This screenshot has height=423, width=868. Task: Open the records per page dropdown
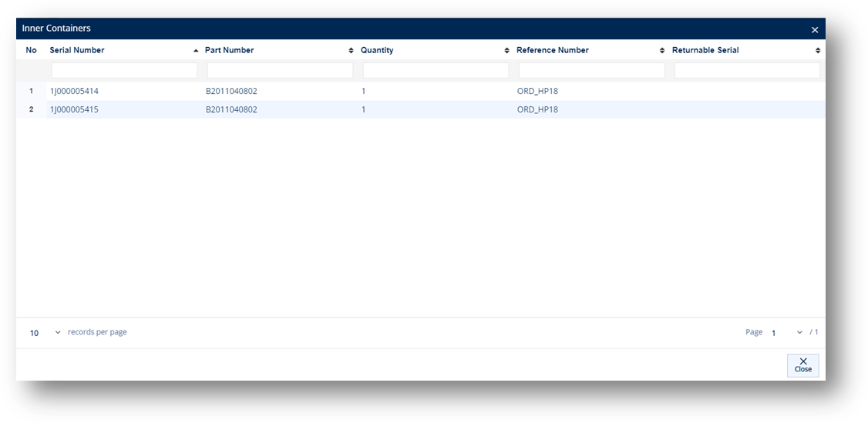point(45,332)
